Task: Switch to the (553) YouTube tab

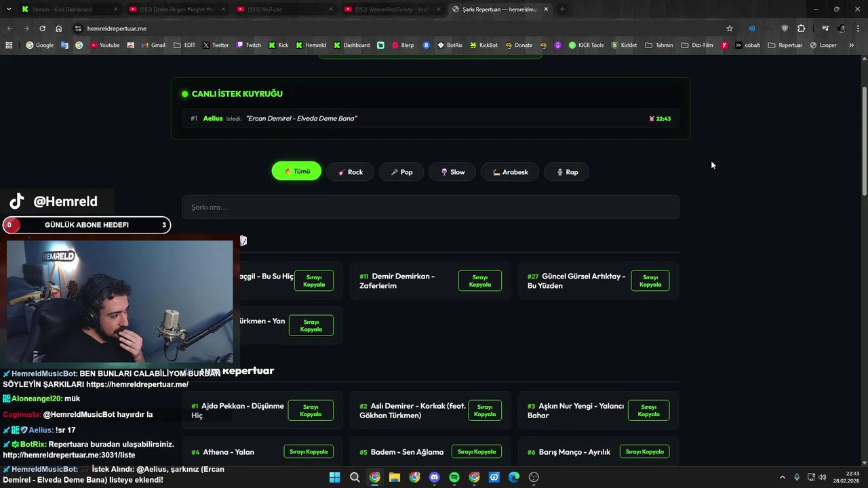Action: click(x=285, y=9)
